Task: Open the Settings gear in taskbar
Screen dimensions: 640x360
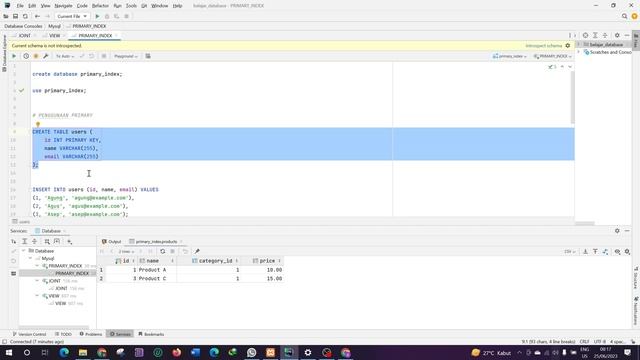Action: tap(308, 352)
